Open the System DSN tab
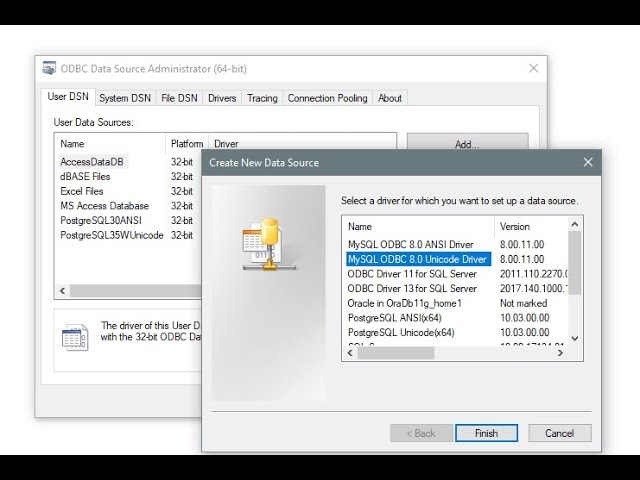The width and height of the screenshot is (640, 480). [x=125, y=98]
